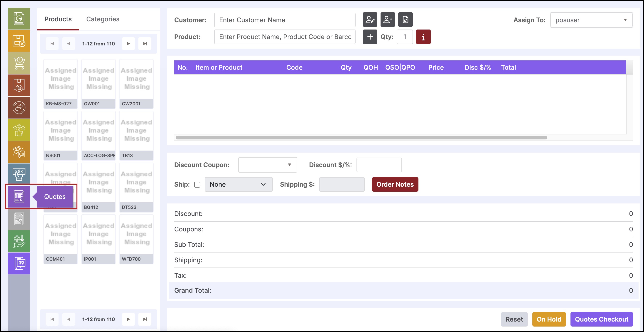Go to first page in bottom pager
Image resolution: width=644 pixels, height=332 pixels.
point(52,319)
